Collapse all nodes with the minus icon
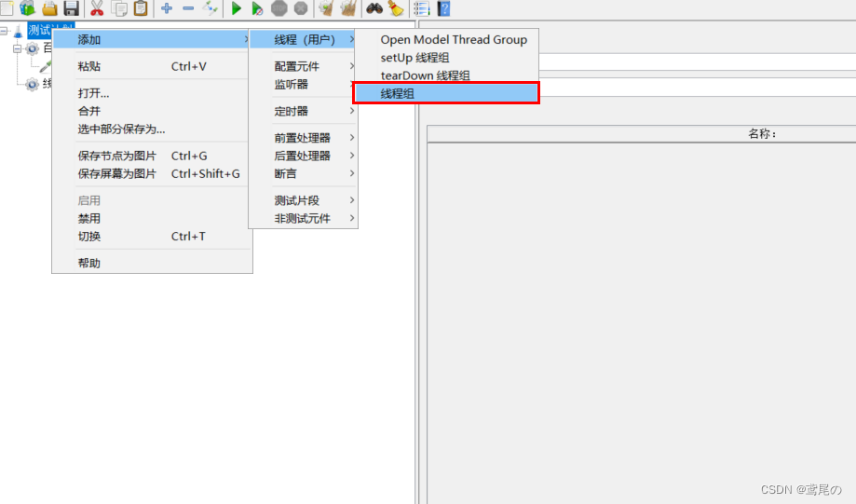 point(188,8)
